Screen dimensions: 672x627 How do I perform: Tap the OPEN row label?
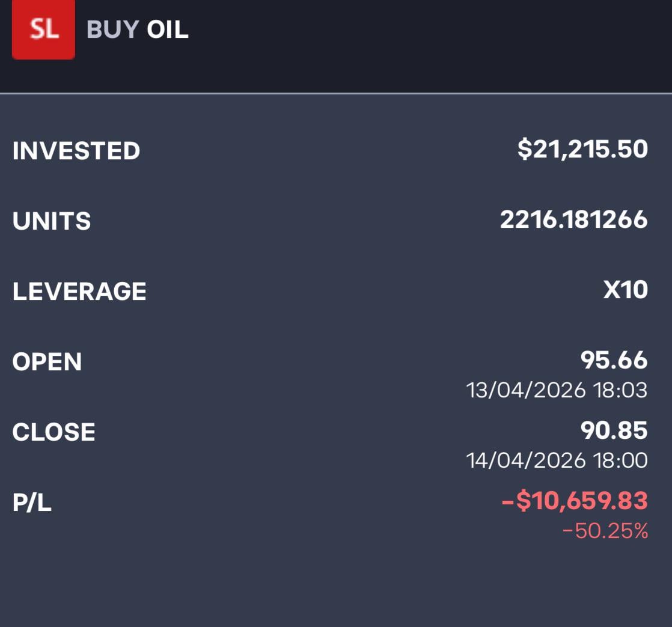point(47,362)
